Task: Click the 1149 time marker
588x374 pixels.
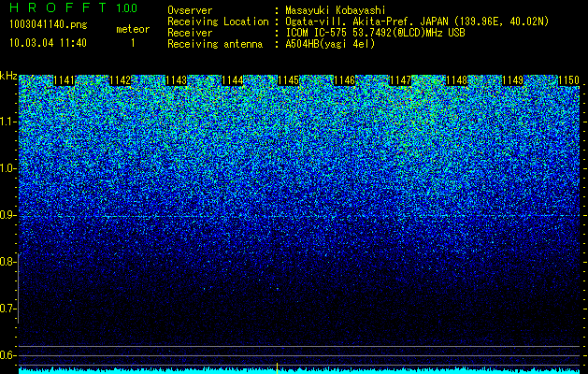Action: (512, 80)
